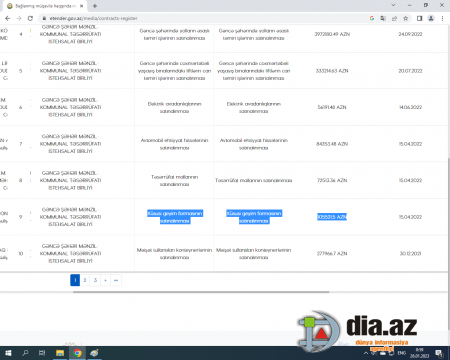Open the Chrome three-dot menu
Image resolution: width=450 pixels, height=360 pixels.
[x=442, y=18]
